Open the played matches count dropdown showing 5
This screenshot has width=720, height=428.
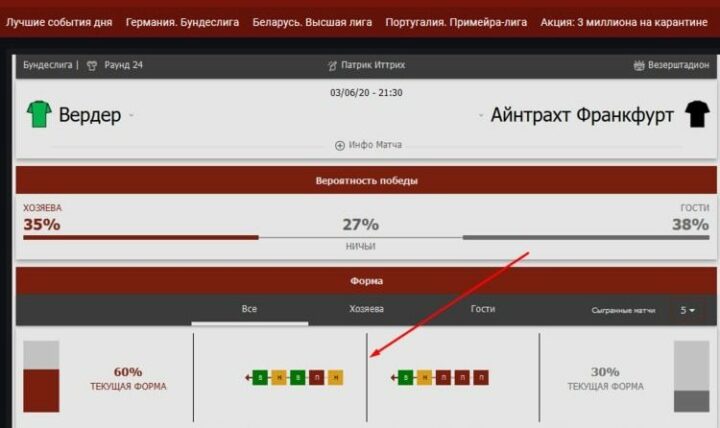(x=688, y=310)
